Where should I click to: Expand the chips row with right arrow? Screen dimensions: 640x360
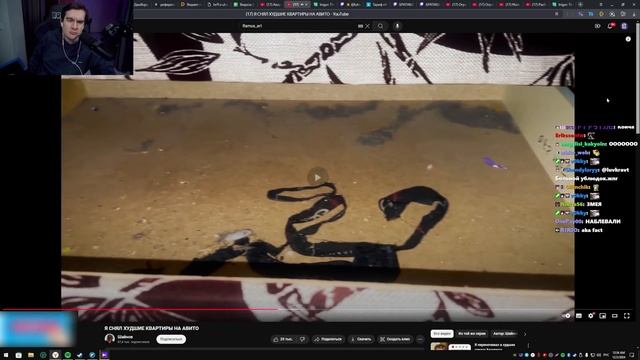tap(525, 333)
